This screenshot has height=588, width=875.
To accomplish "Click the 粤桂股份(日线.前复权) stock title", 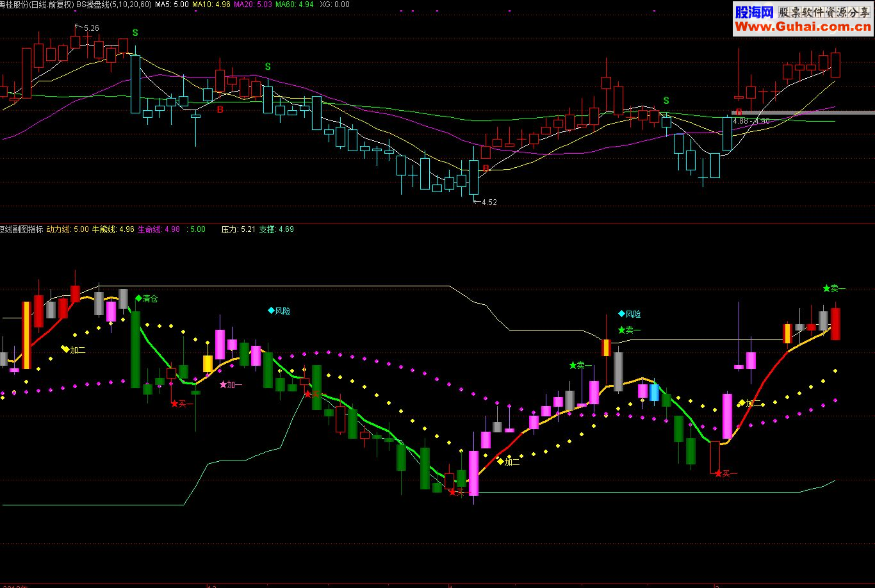I will tap(37, 4).
